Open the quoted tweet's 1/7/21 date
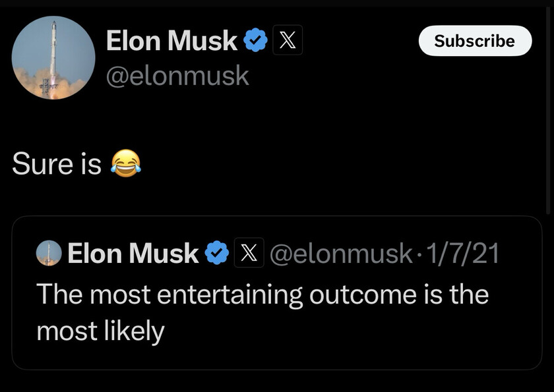The width and height of the screenshot is (554, 392). click(462, 253)
